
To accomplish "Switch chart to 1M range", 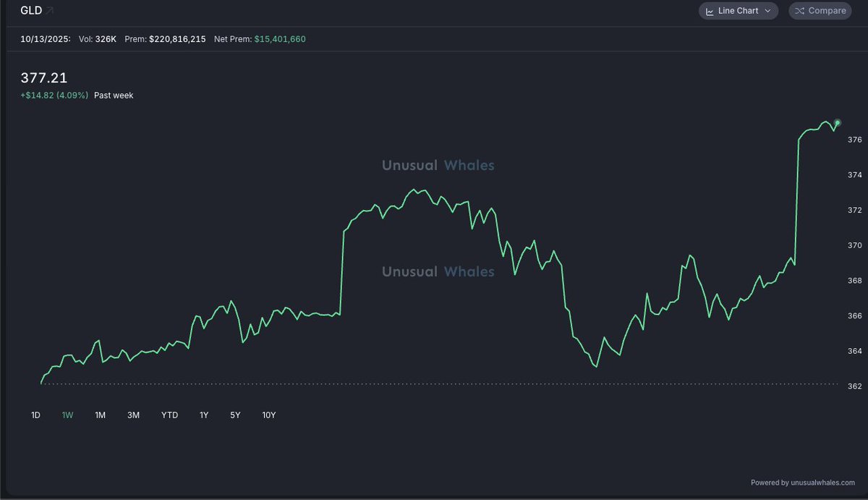I will click(101, 415).
